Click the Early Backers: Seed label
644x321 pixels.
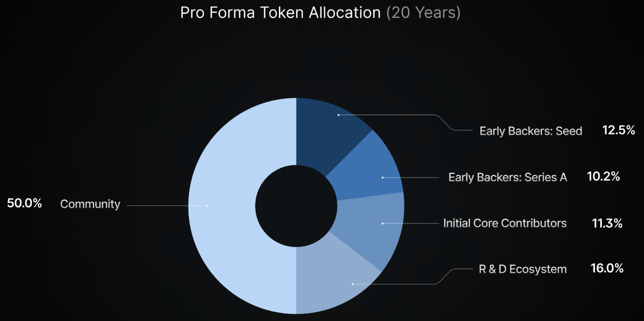(x=531, y=131)
